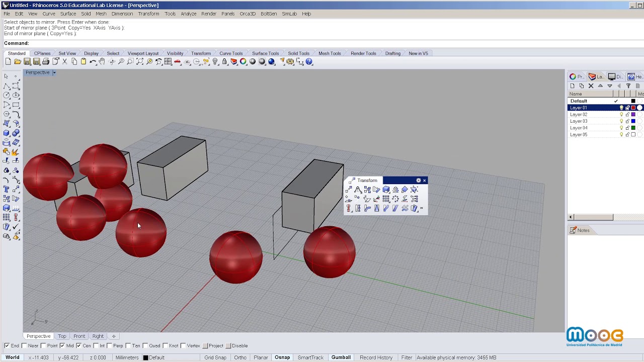This screenshot has height=362, width=644.
Task: Expand Transform toolbar overflow chevrons
Action: tap(421, 208)
